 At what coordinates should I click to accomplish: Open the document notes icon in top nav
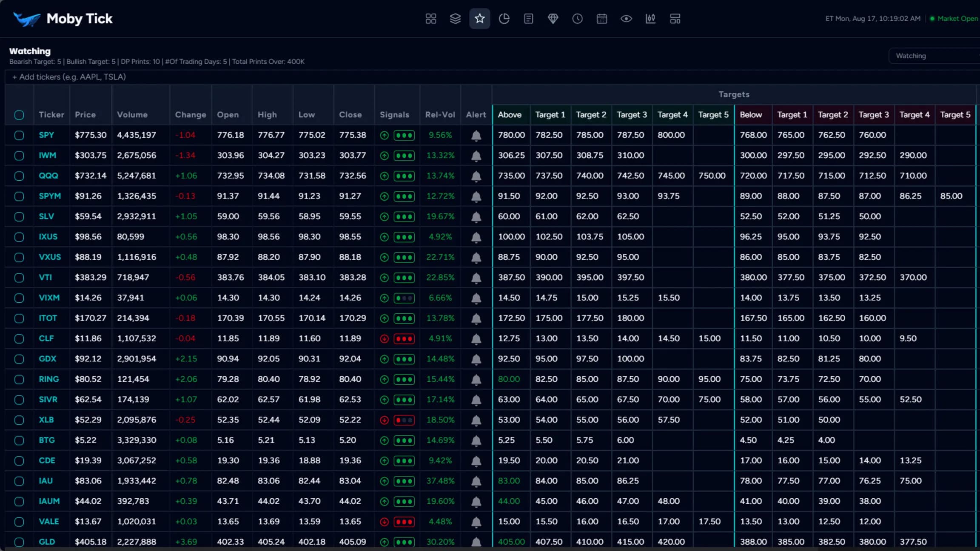pos(529,19)
